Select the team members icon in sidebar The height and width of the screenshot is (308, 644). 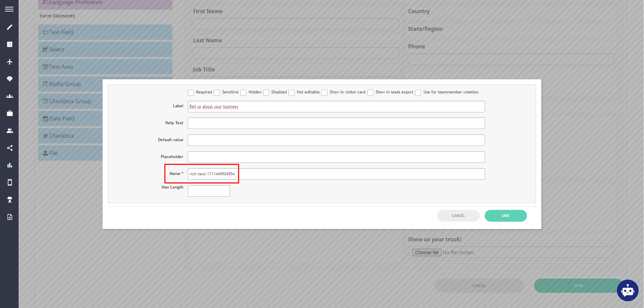(x=9, y=130)
